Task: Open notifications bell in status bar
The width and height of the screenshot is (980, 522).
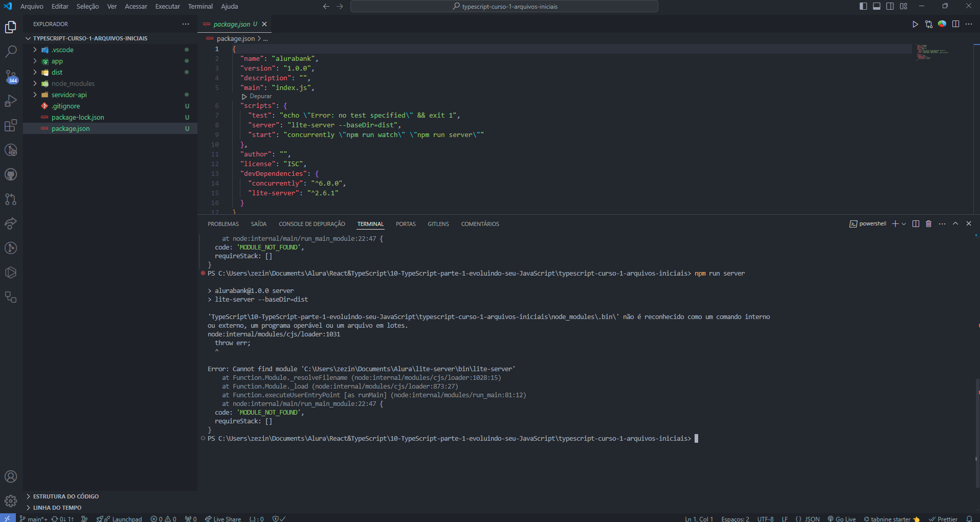Action: [x=969, y=518]
